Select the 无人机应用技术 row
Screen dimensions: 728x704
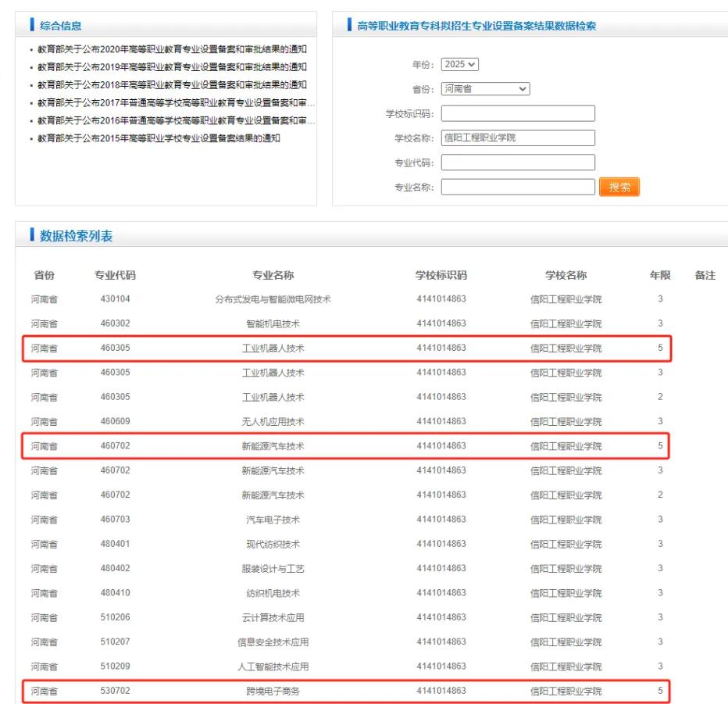pos(273,422)
